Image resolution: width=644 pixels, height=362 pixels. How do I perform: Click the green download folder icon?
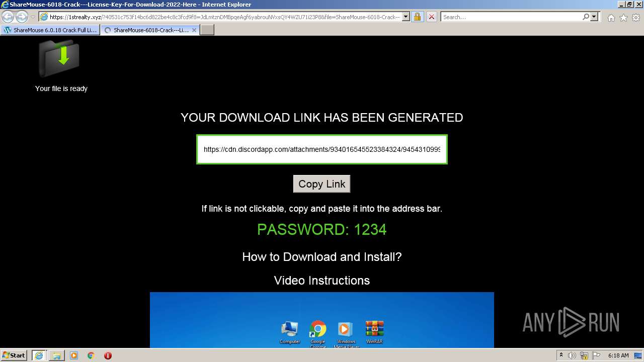(59, 58)
